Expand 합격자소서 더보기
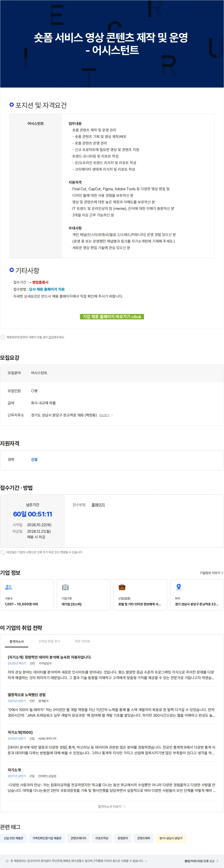Viewport: 224px width, 868px height. [112, 807]
